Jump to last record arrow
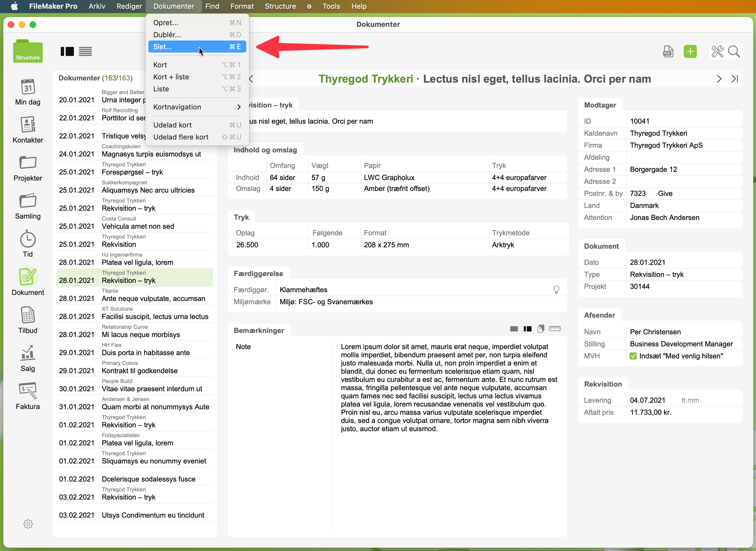The height and width of the screenshot is (551, 756). pyautogui.click(x=734, y=79)
